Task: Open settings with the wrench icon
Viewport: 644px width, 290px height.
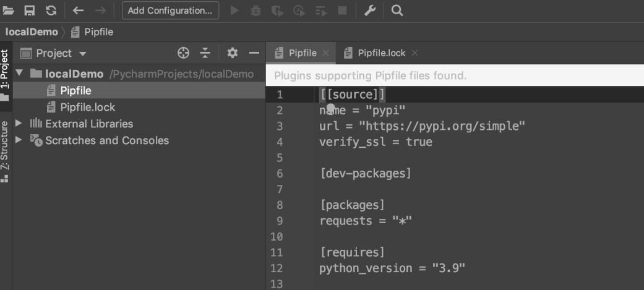Action: [x=370, y=11]
